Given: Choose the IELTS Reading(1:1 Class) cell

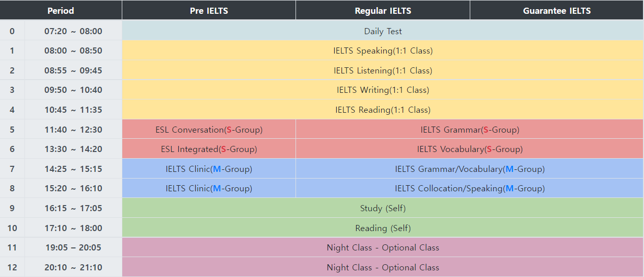Looking at the screenshot, I should coord(383,110).
